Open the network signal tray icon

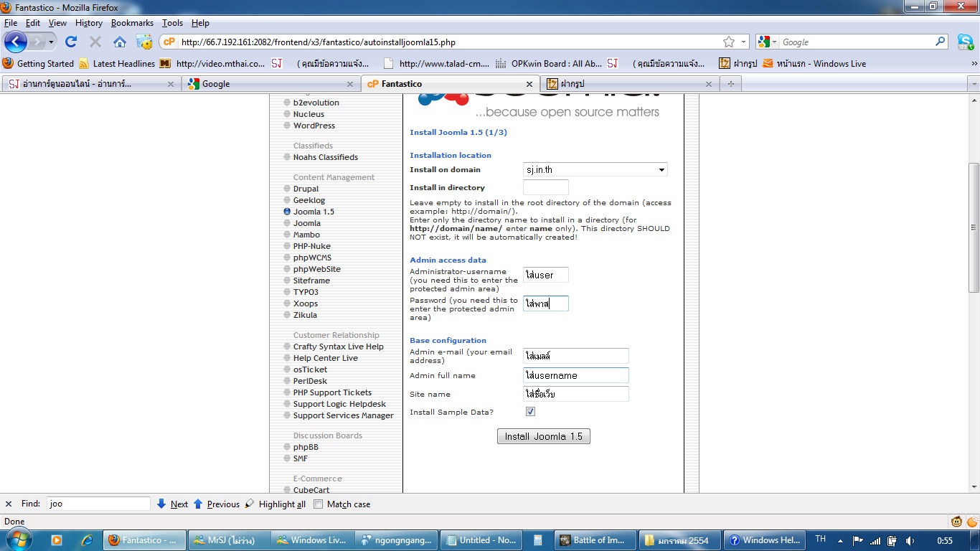pyautogui.click(x=875, y=540)
